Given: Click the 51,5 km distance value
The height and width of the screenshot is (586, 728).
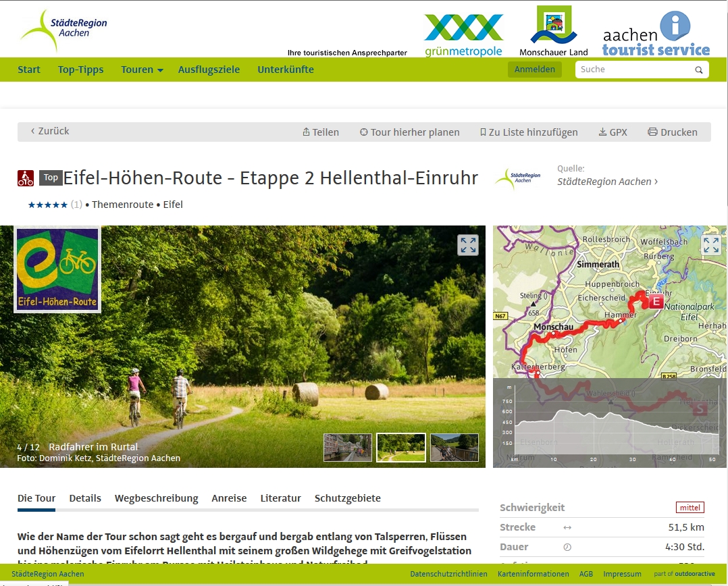Looking at the screenshot, I should click(686, 527).
